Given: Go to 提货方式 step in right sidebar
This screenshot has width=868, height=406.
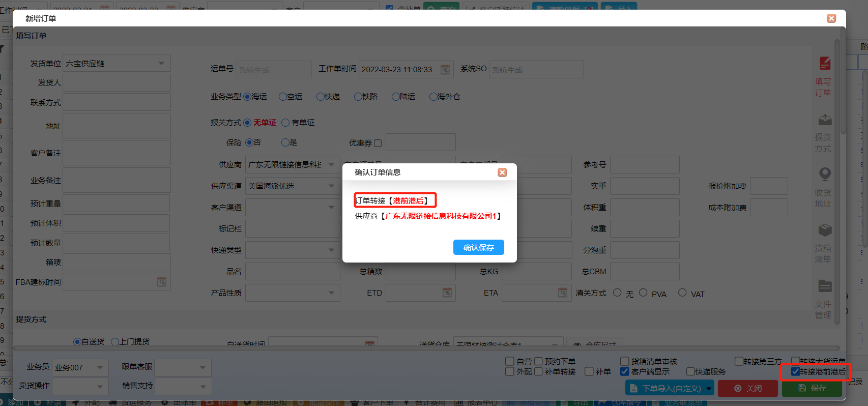Looking at the screenshot, I should click(824, 133).
